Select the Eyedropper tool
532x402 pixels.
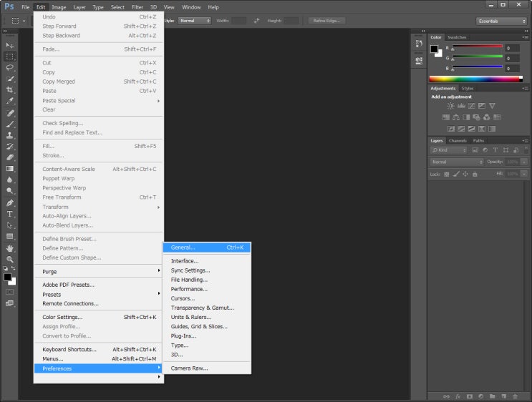tap(10, 101)
